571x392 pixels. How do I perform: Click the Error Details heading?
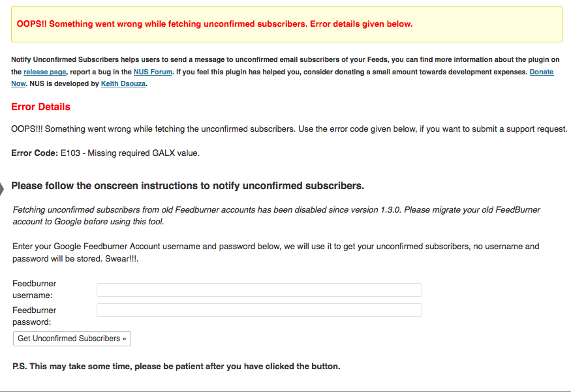point(40,107)
